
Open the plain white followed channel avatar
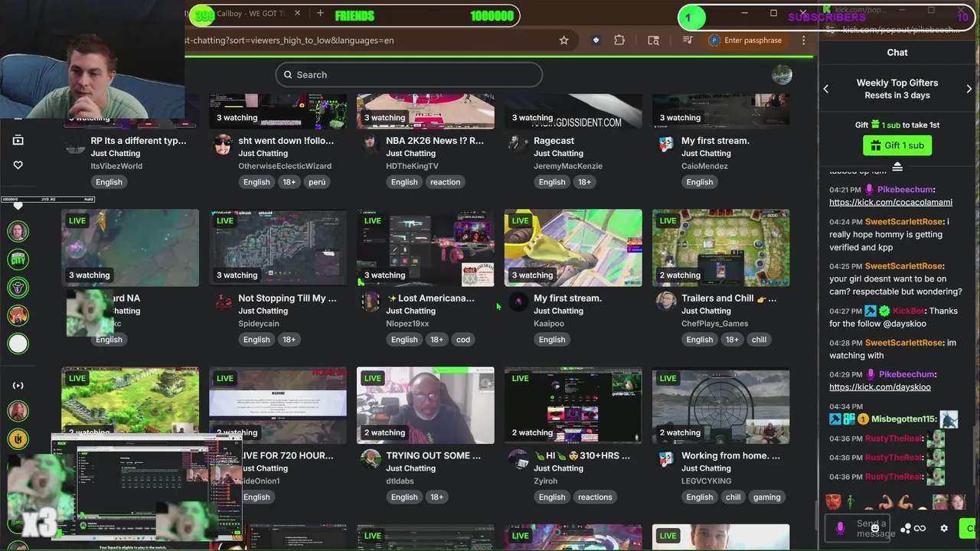18,344
